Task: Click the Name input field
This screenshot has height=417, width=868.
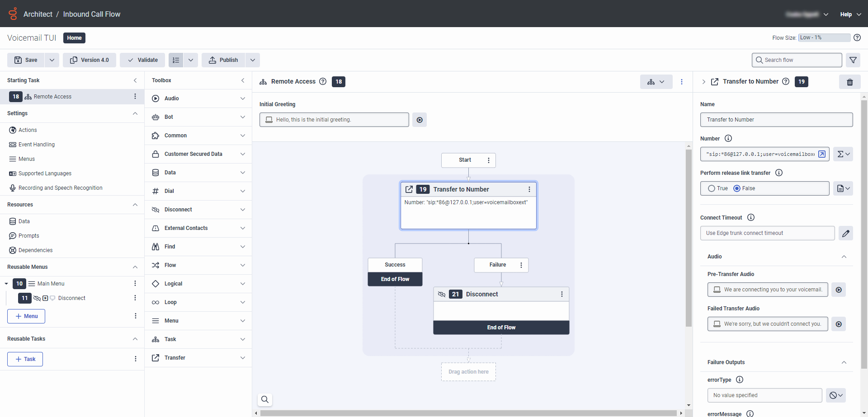Action: click(776, 120)
